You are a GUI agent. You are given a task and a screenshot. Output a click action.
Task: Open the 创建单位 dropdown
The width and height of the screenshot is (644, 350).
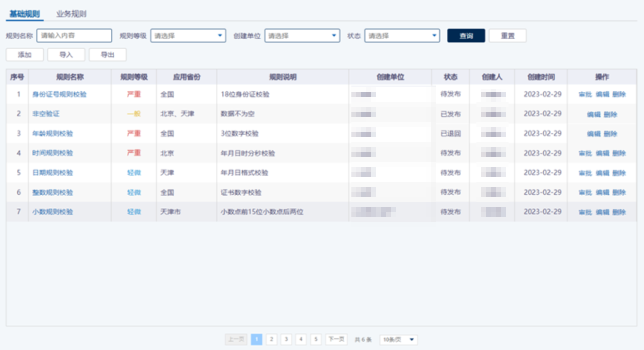pyautogui.click(x=302, y=35)
